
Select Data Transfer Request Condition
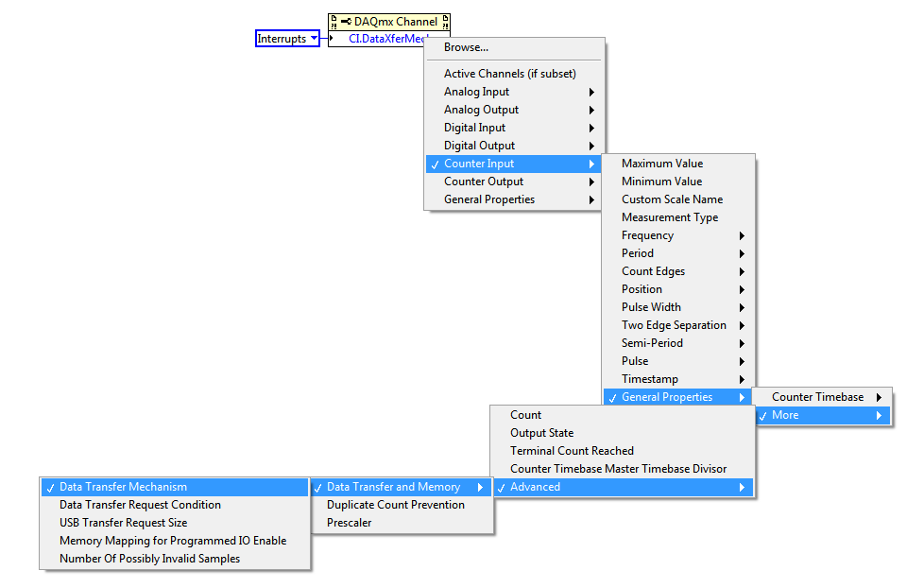175,505
